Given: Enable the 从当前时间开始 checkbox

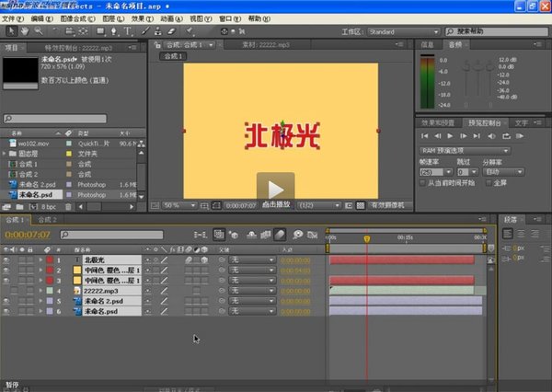Looking at the screenshot, I should coord(422,182).
